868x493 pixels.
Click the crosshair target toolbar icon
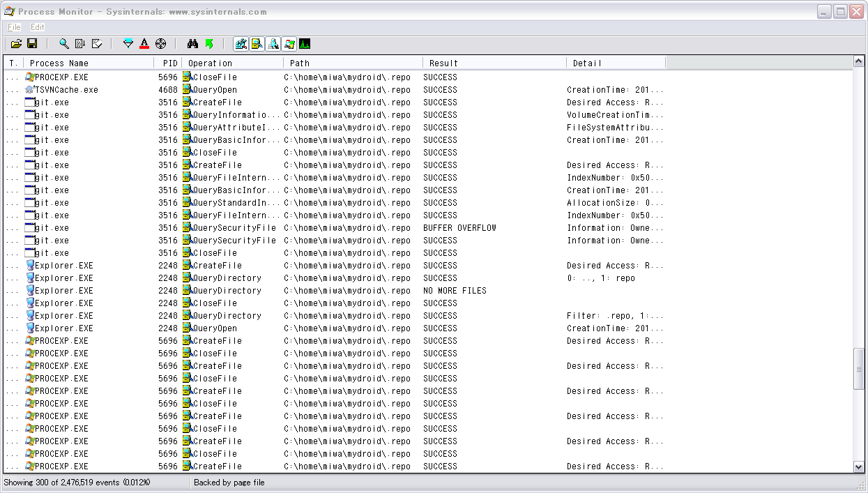(161, 44)
